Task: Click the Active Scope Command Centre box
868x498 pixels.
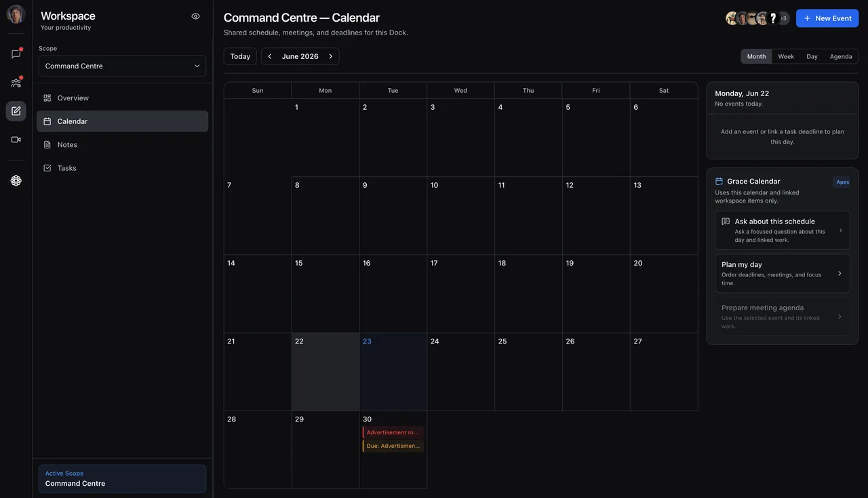Action: click(x=122, y=478)
